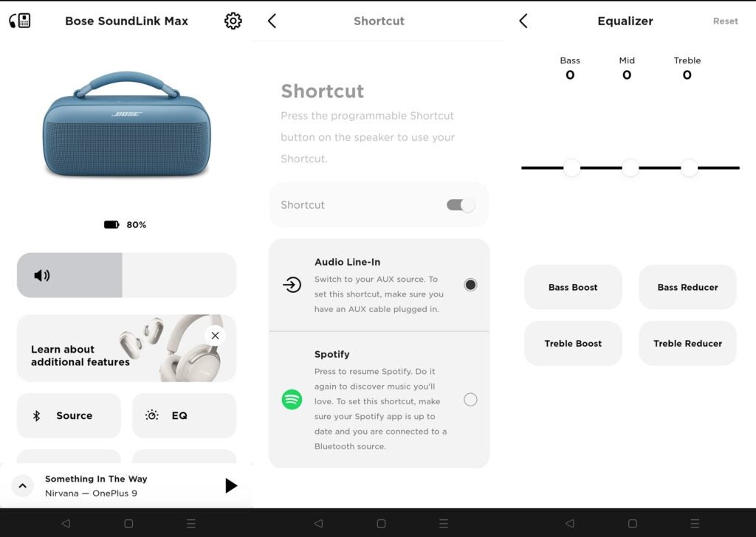Viewport: 756px width, 537px height.
Task: Reset the equalizer settings
Action: pyautogui.click(x=725, y=21)
